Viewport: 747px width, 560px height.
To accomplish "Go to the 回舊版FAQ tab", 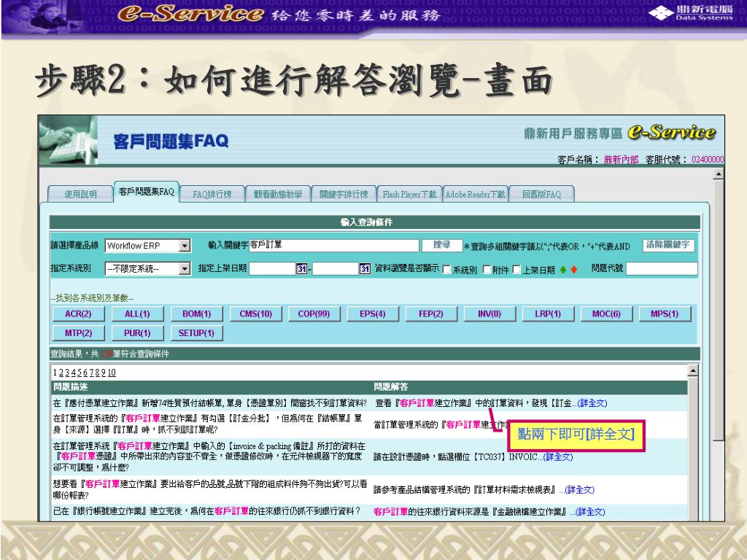I will pyautogui.click(x=541, y=194).
